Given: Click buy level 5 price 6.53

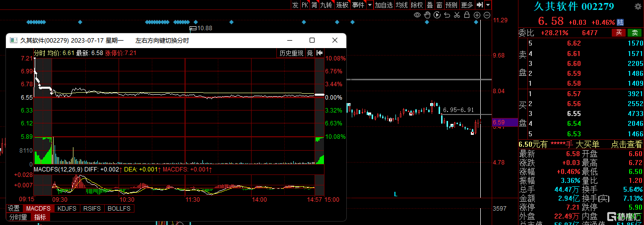Looking at the screenshot, I should [574, 134].
